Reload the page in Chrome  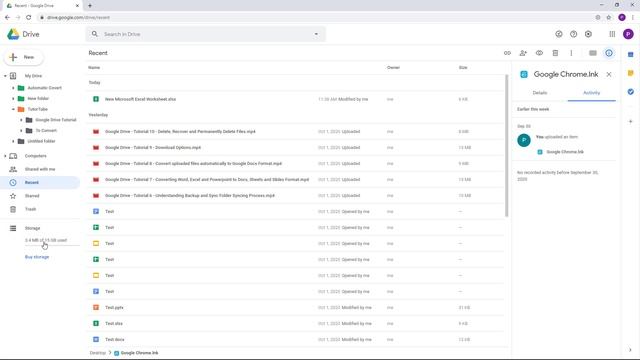point(29,17)
